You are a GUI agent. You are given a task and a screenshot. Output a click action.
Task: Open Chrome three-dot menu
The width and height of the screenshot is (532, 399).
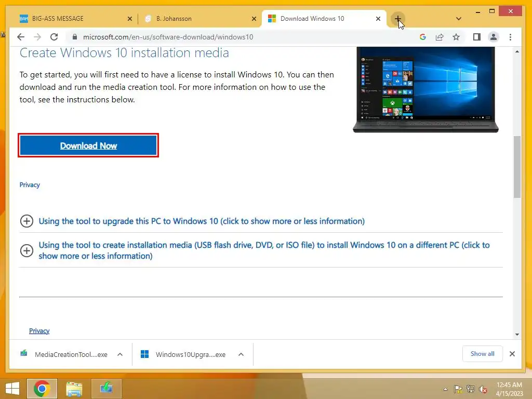click(510, 37)
